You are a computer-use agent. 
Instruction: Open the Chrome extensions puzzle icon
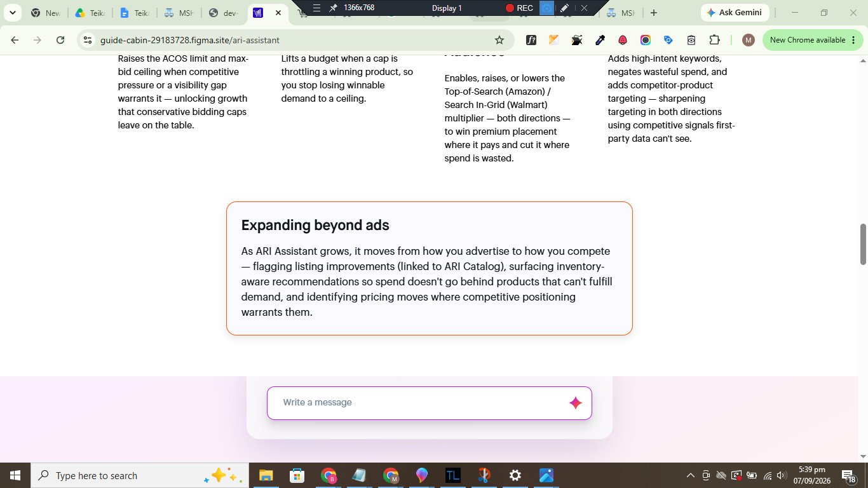coord(714,40)
